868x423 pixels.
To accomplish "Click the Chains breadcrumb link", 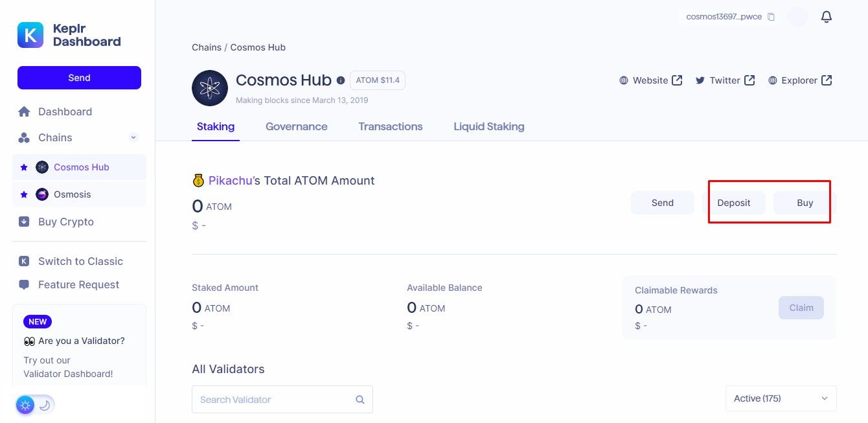I will tap(207, 47).
